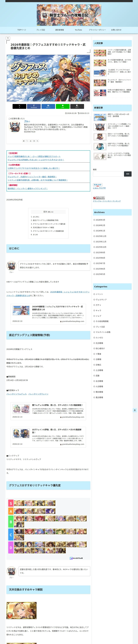The width and height of the screenshot is (138, 644).
Task: Open the 初心者向け category
Action: [100, 349]
